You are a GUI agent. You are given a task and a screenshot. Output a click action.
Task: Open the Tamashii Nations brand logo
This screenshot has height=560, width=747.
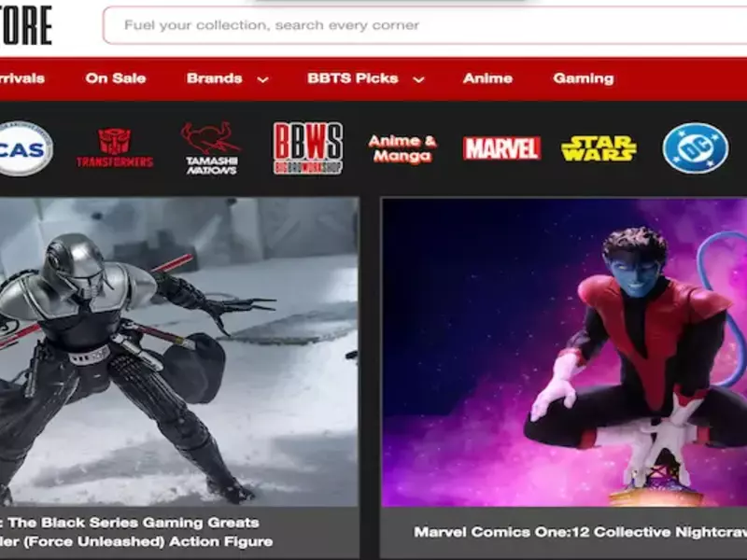(211, 148)
